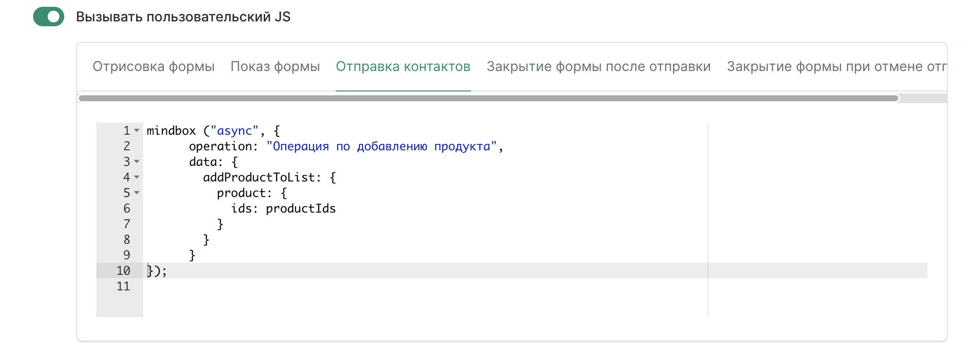Viewport: 980px width, 358px height.
Task: Open the 'Показ формы' tab
Action: click(x=275, y=66)
